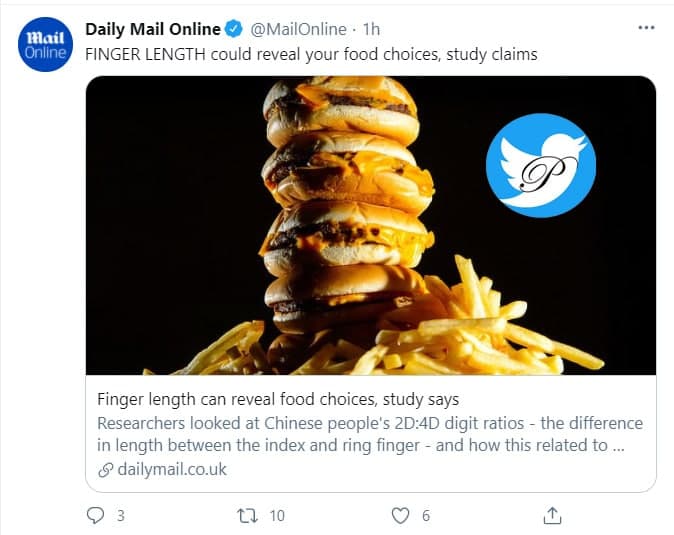
Task: Click the card description about digit ratios
Action: (x=370, y=434)
